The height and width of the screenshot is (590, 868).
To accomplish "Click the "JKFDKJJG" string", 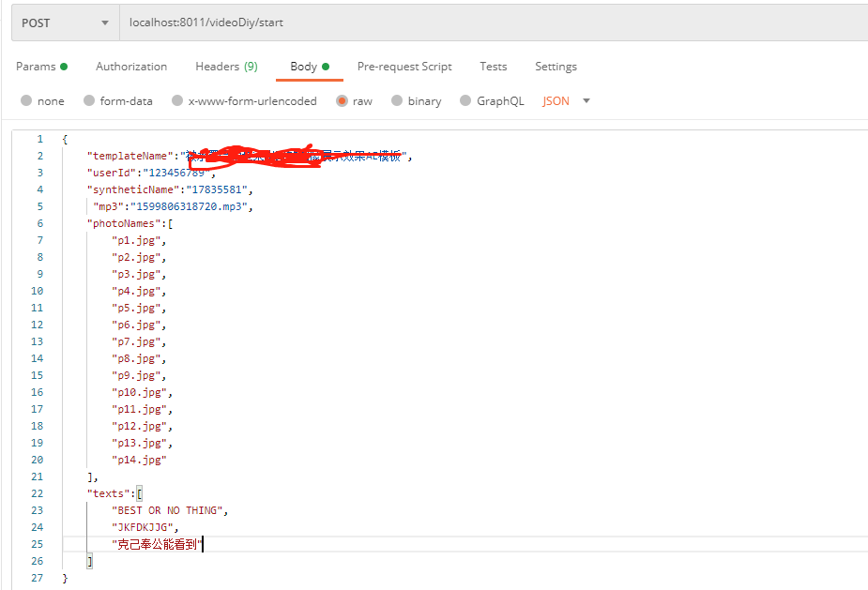I will 143,527.
